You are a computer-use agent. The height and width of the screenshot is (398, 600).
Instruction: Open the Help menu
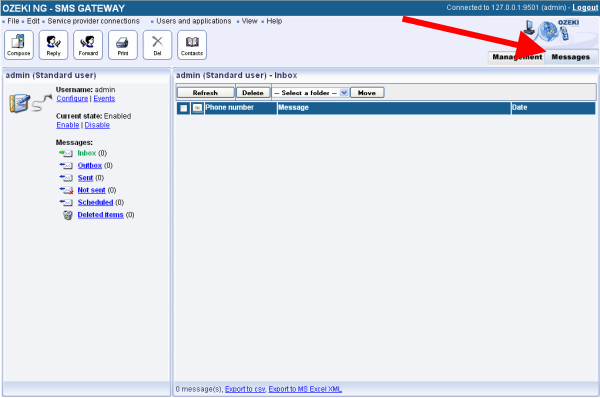(x=274, y=21)
